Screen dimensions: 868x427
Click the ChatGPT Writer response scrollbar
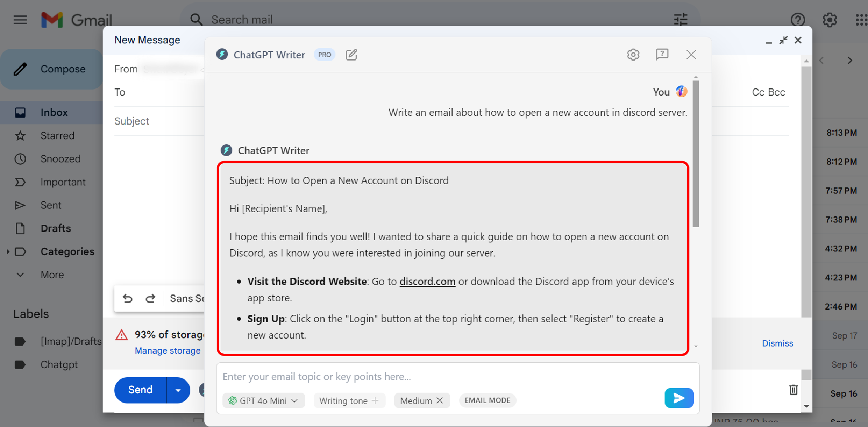(696, 154)
